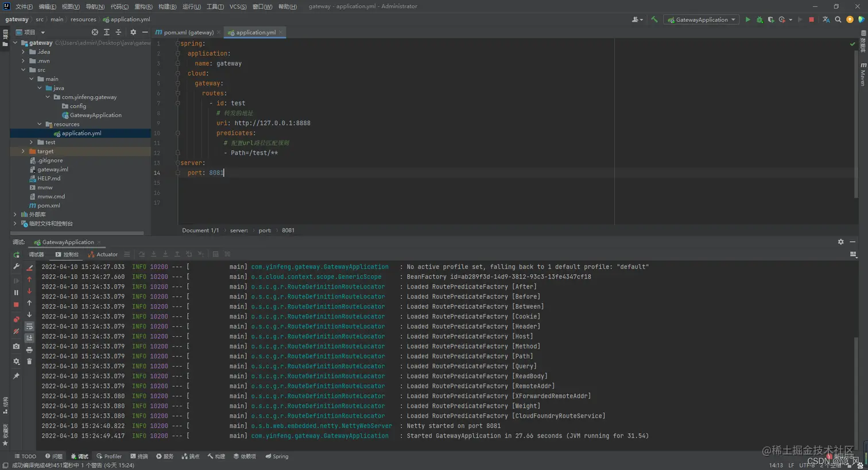868x470 pixels.
Task: Expand the test folder
Action: click(x=32, y=142)
